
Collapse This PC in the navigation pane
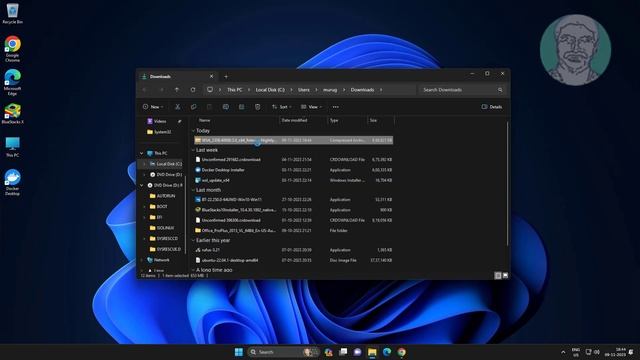tap(142, 153)
